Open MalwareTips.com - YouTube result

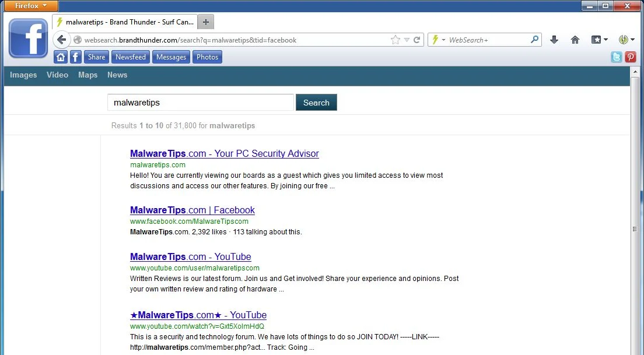[191, 257]
